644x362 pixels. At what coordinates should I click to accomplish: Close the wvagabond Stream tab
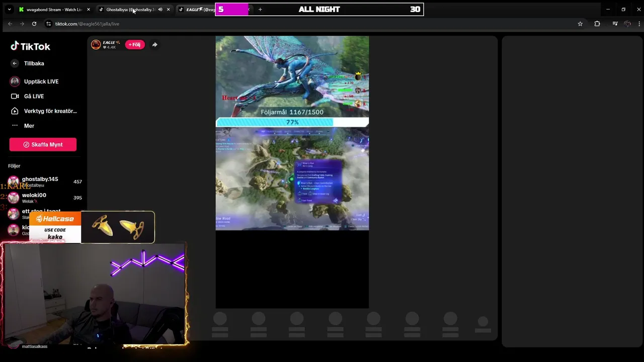coord(89,10)
